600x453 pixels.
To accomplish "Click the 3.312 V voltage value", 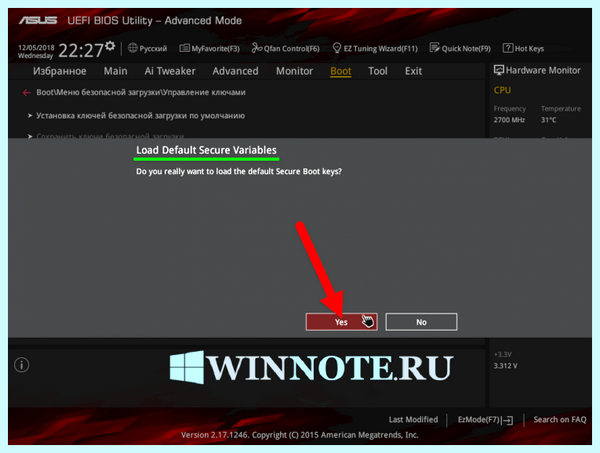I will [505, 366].
